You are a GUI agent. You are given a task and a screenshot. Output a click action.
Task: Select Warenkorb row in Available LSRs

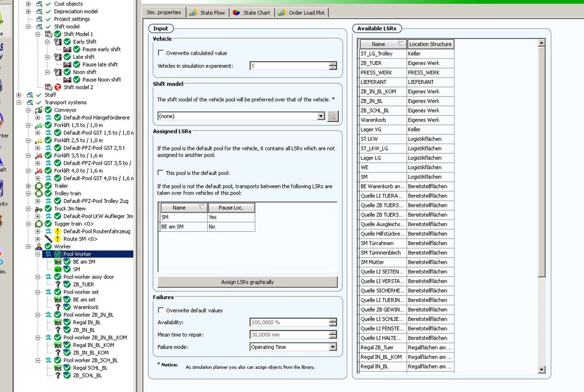tap(407, 120)
